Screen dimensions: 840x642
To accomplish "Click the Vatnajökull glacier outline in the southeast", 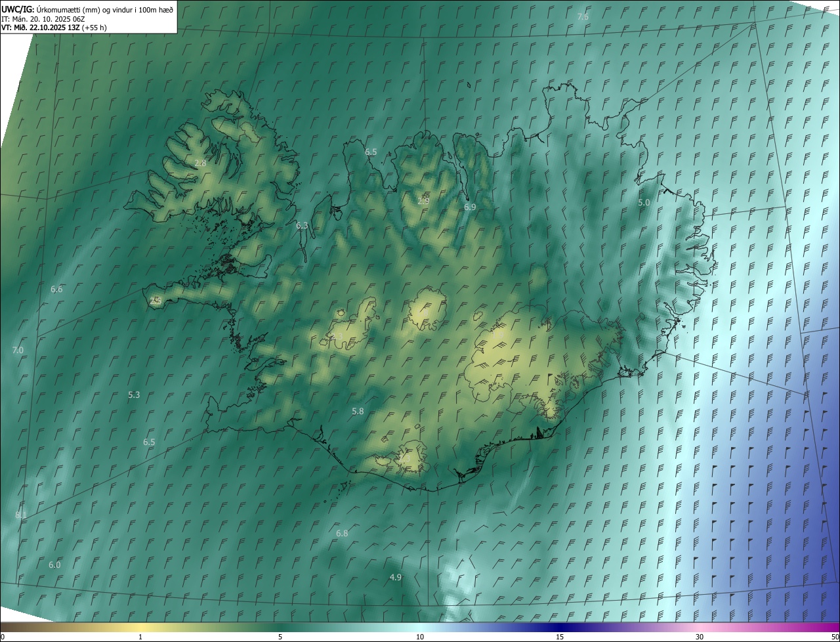I will [x=545, y=363].
